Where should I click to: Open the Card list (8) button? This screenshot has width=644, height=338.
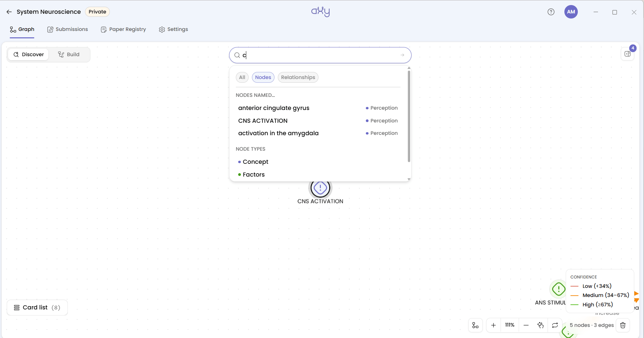click(37, 308)
